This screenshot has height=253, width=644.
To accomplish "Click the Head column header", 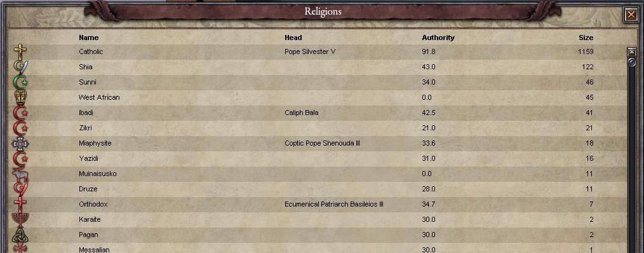I will point(293,38).
